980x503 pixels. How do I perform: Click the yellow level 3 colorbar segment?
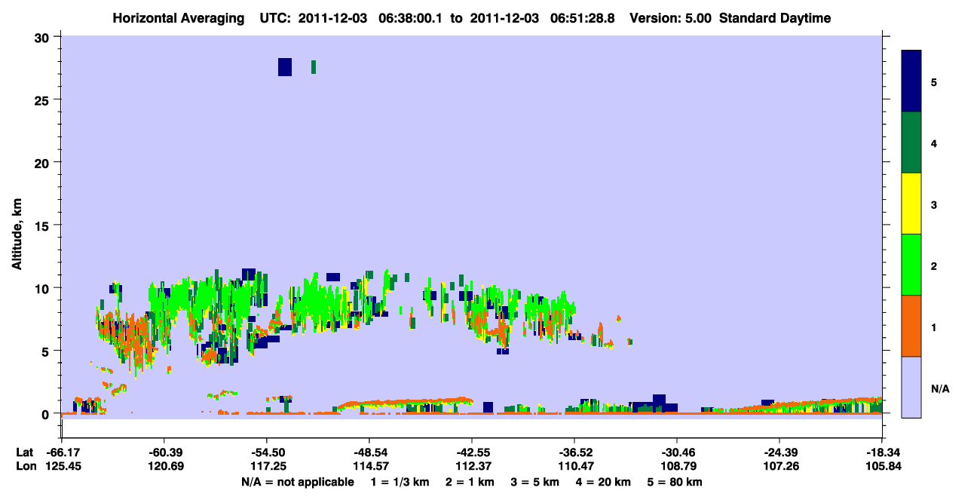(911, 204)
